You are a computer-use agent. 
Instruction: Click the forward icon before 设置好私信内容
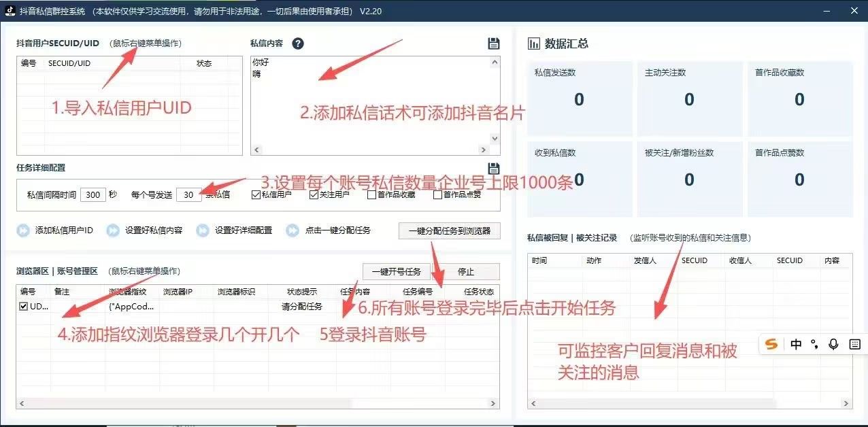(113, 230)
